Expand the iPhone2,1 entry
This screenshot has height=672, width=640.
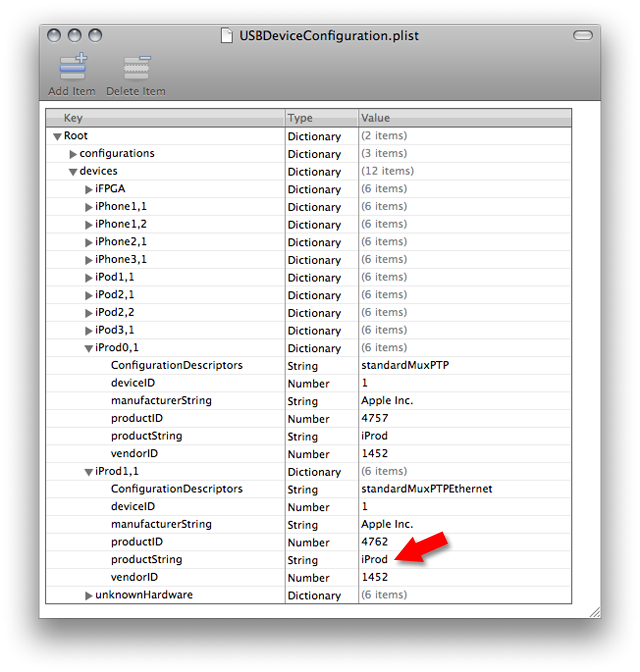(x=89, y=242)
